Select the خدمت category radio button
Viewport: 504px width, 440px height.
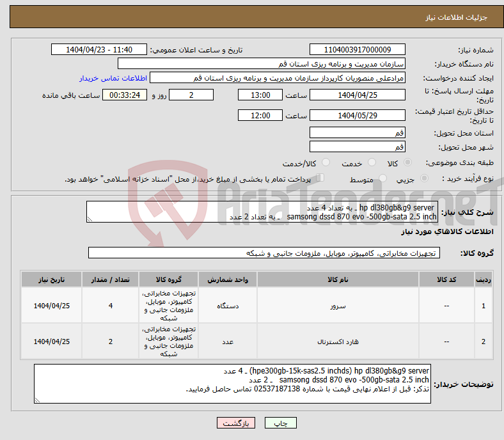[x=372, y=162]
